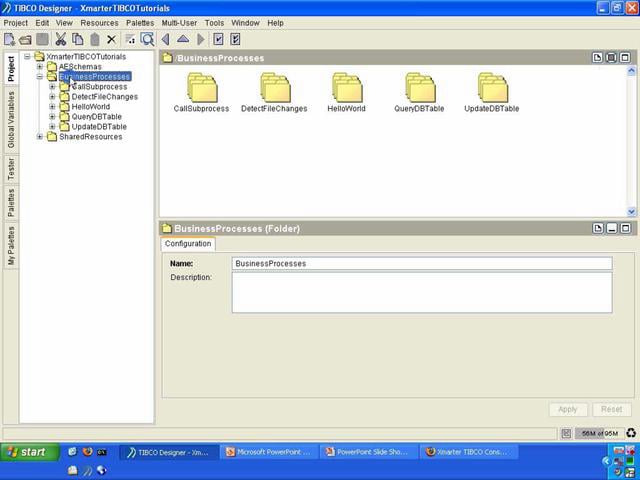This screenshot has width=640, height=480.
Task: Switch to the My Palettes side tab
Action: 11,246
